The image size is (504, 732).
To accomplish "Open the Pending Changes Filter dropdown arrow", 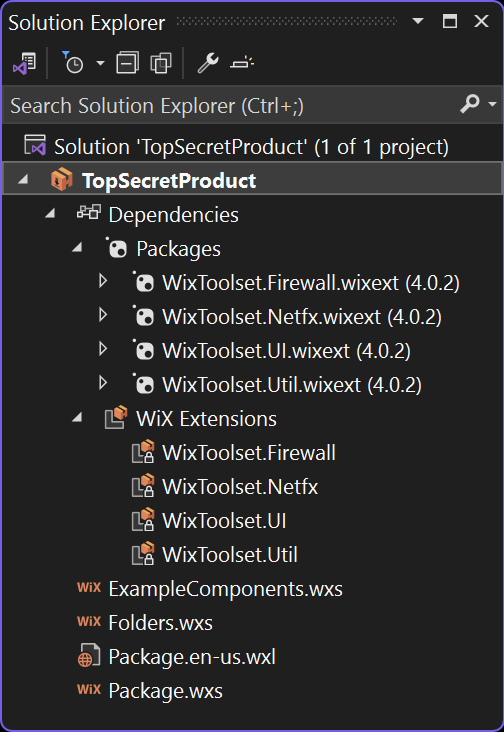I will pyautogui.click(x=100, y=63).
